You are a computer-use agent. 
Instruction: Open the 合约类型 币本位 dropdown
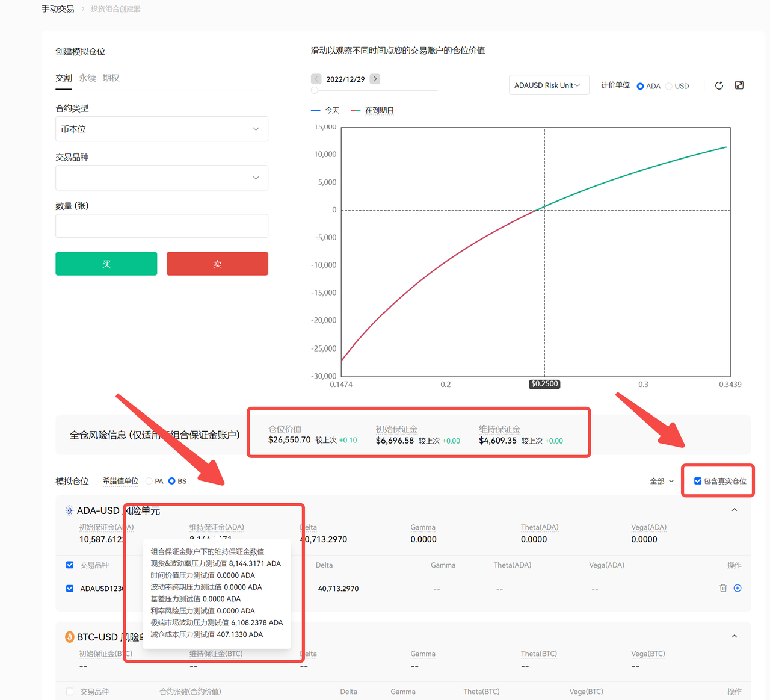point(161,129)
